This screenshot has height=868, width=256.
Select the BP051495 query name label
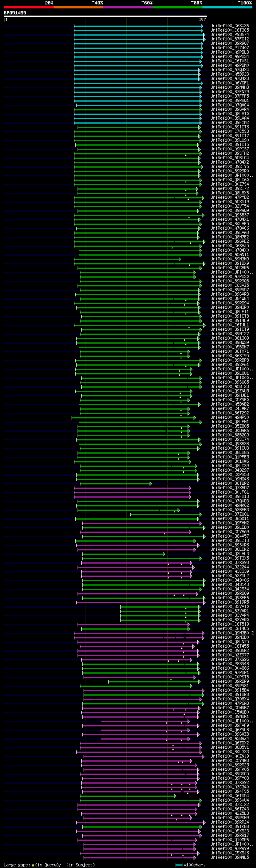[x=15, y=13]
